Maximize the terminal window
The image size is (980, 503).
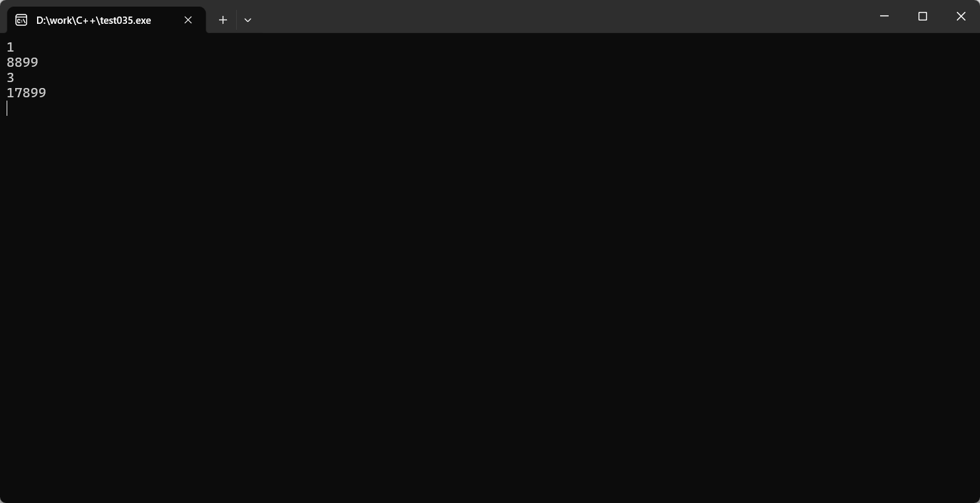(922, 16)
